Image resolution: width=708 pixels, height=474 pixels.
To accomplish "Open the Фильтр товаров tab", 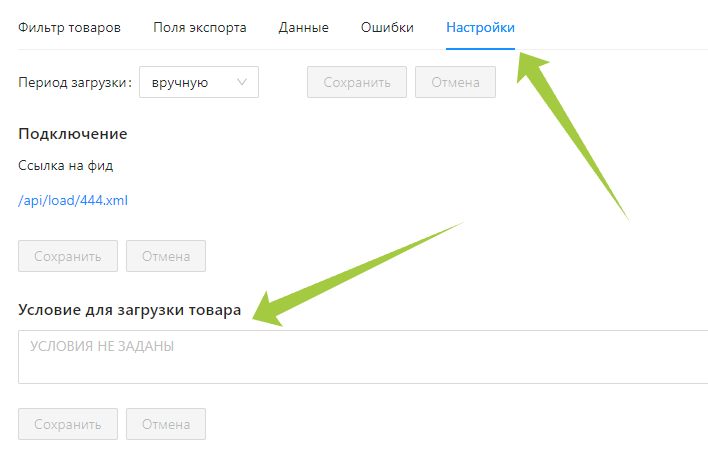I will pyautogui.click(x=70, y=27).
